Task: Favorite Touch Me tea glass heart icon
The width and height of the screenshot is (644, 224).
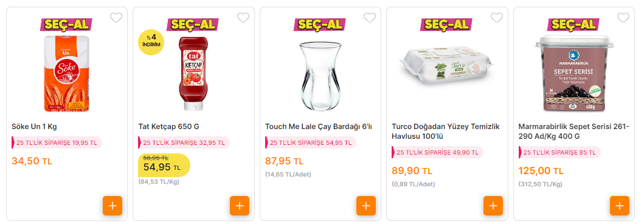Action: point(370,18)
